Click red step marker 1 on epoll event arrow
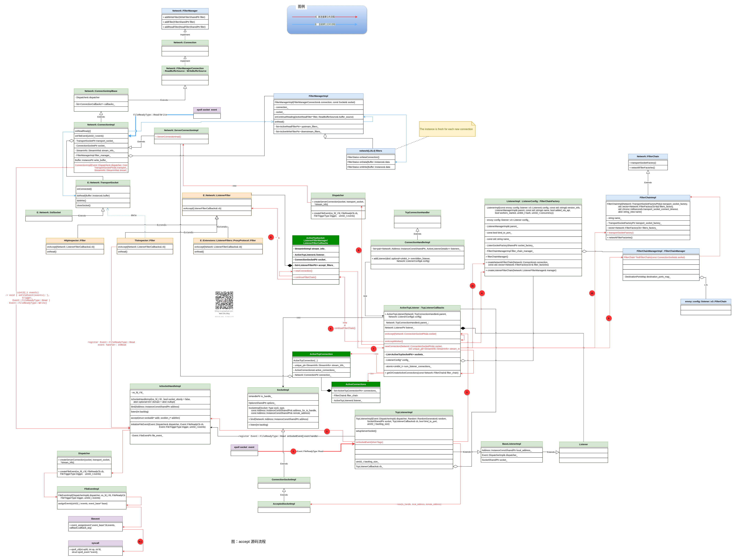The height and width of the screenshot is (560, 735). click(294, 451)
